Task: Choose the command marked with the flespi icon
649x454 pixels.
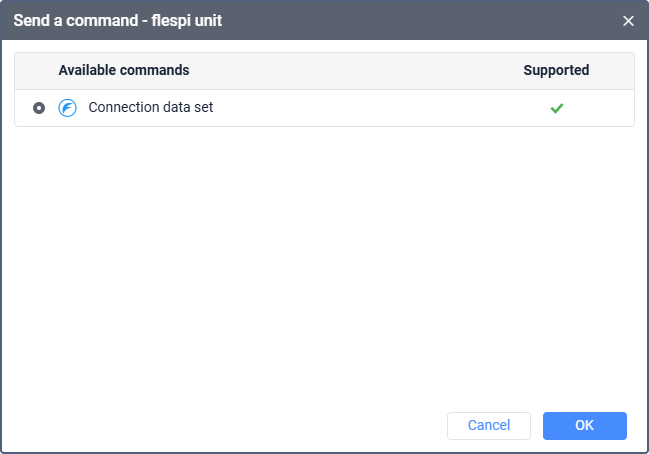Action: click(x=324, y=108)
